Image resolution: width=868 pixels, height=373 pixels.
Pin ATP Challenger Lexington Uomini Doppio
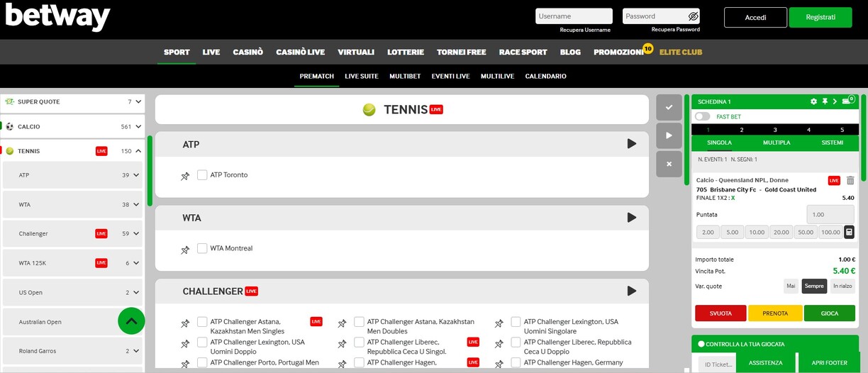185,344
